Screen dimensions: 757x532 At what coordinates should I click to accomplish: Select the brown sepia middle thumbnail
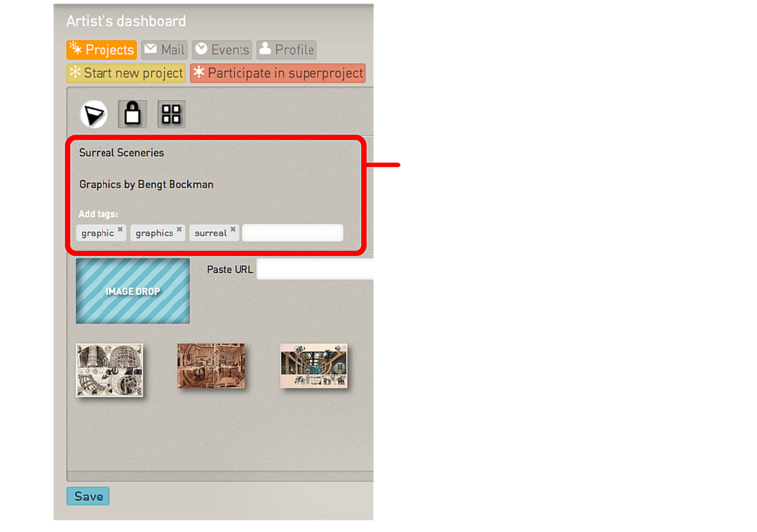211,366
